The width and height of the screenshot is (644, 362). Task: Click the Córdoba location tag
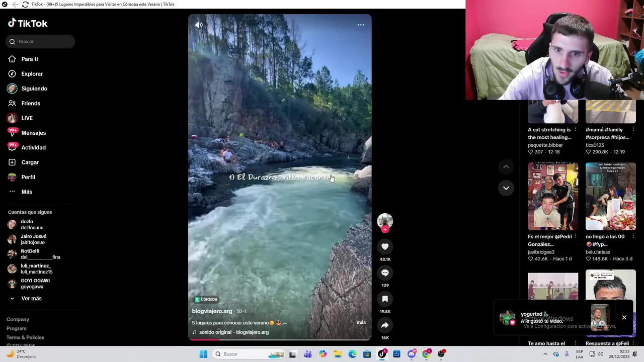206,299
